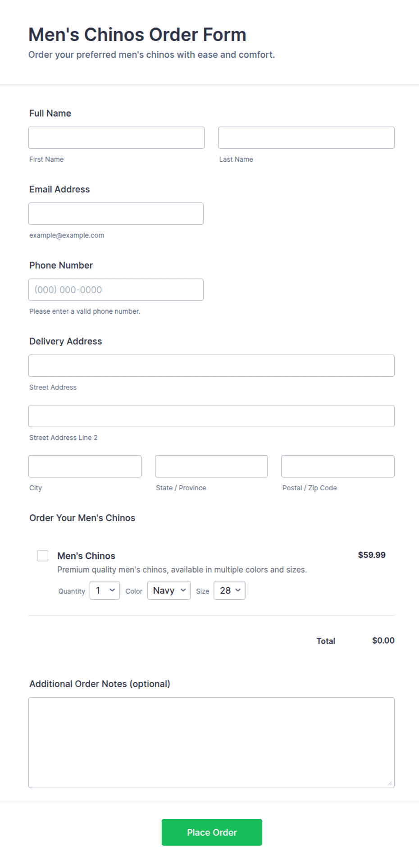The width and height of the screenshot is (419, 868).
Task: Click the Quantity dropdown chevron arrow
Action: [112, 590]
